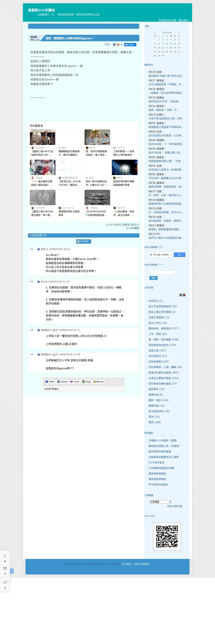
Task: Open link 歸正神學信條與書籍
Action: (x=160, y=452)
